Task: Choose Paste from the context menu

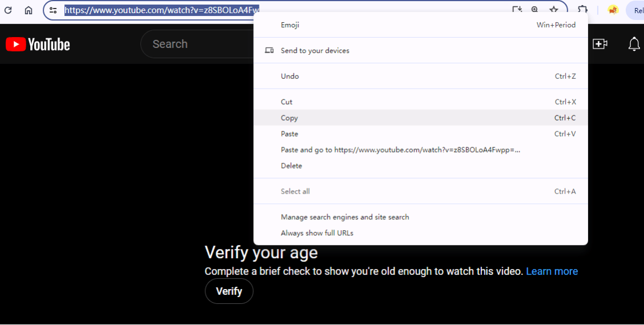Action: [x=289, y=134]
